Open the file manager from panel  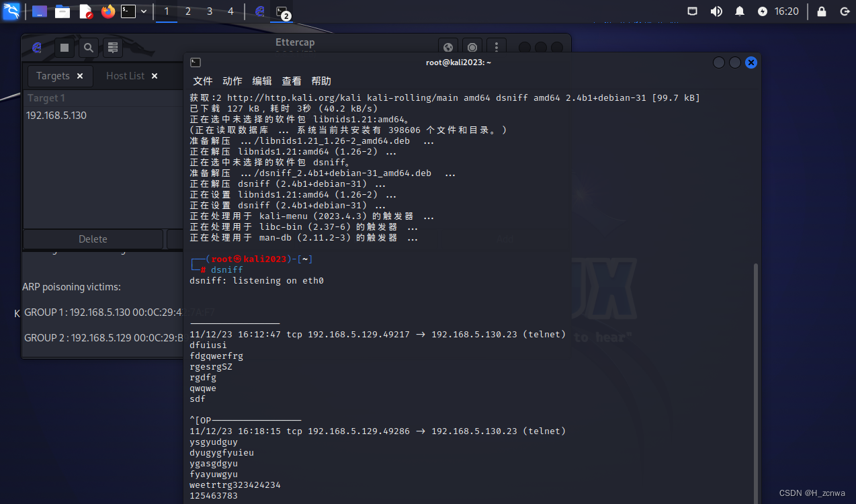click(62, 11)
